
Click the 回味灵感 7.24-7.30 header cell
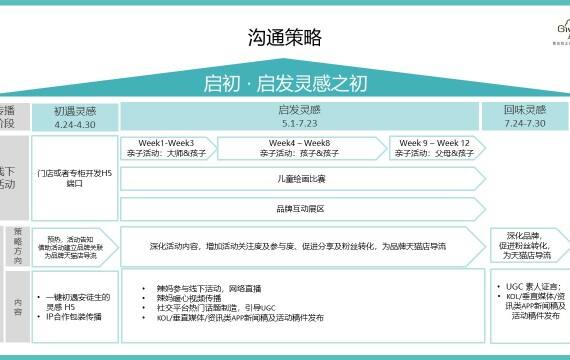click(525, 116)
